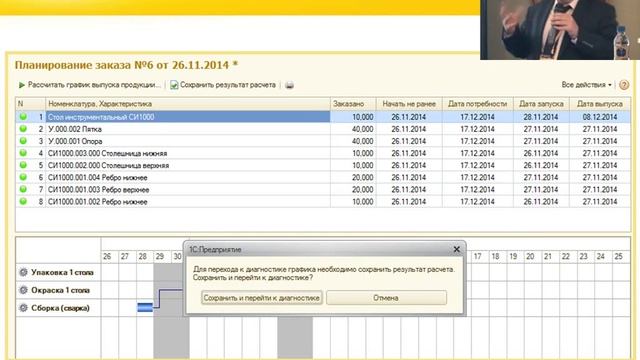Select row 'Стол инструментальный СИ1000'

coord(323,117)
